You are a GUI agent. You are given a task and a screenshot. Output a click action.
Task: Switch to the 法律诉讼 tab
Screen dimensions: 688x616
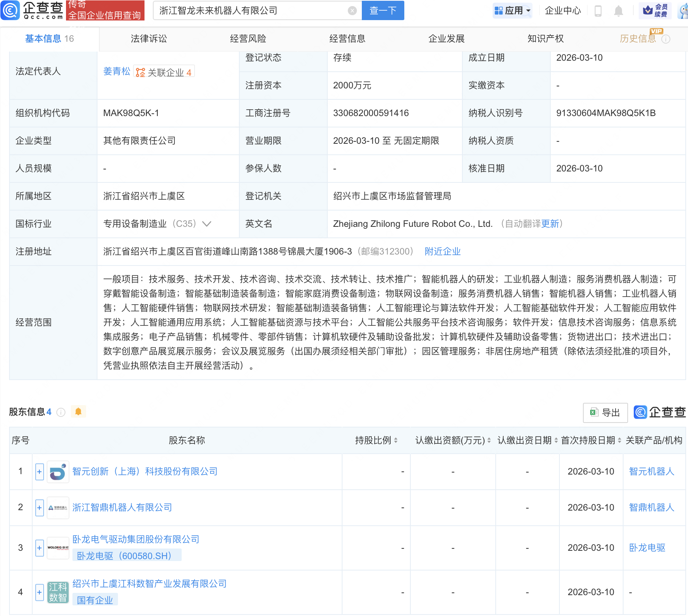coord(149,38)
